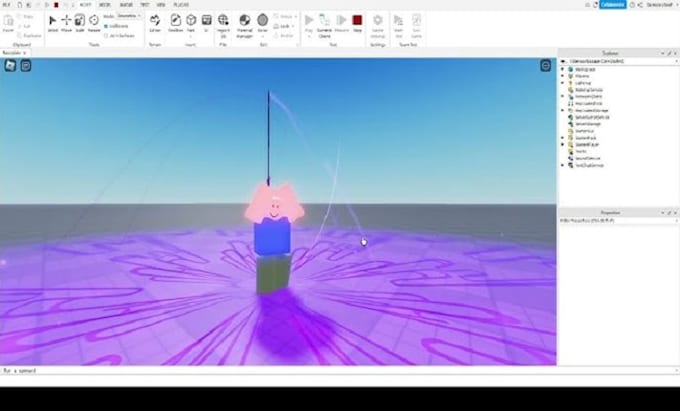Open the Terrain Editor
The height and width of the screenshot is (411, 680).
click(155, 23)
